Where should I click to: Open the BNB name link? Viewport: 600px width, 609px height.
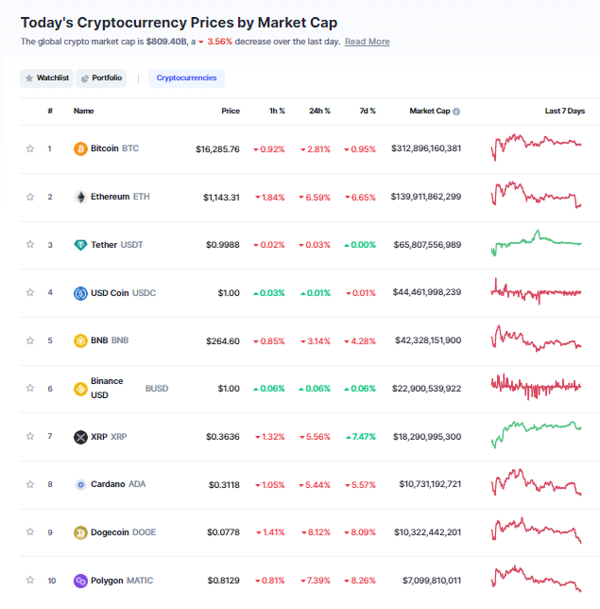click(x=110, y=341)
